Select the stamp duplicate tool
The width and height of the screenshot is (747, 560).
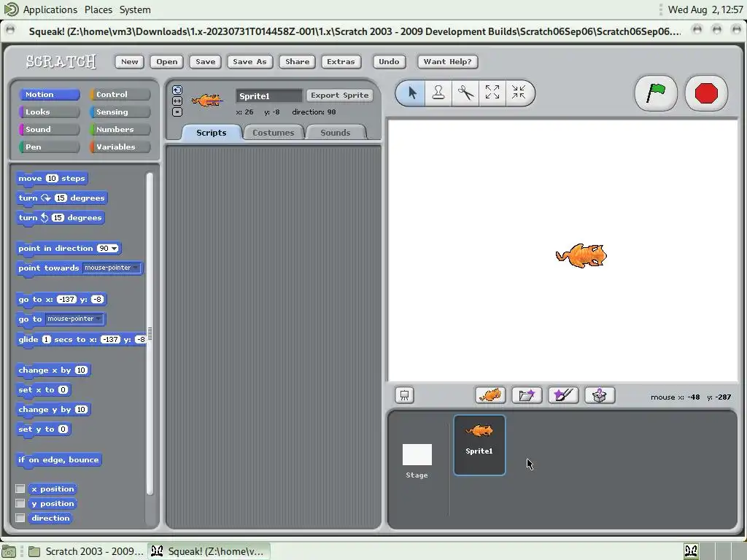[x=438, y=93]
